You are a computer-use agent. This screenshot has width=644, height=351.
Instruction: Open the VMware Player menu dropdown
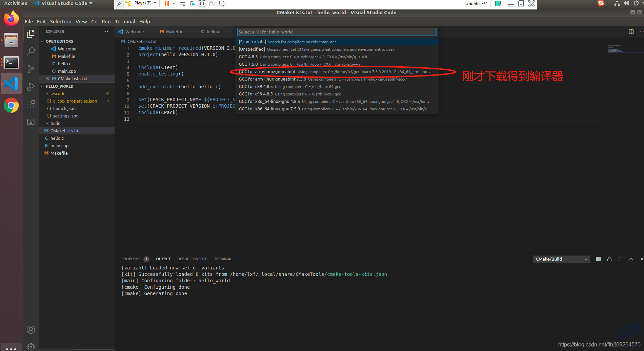[x=145, y=3]
